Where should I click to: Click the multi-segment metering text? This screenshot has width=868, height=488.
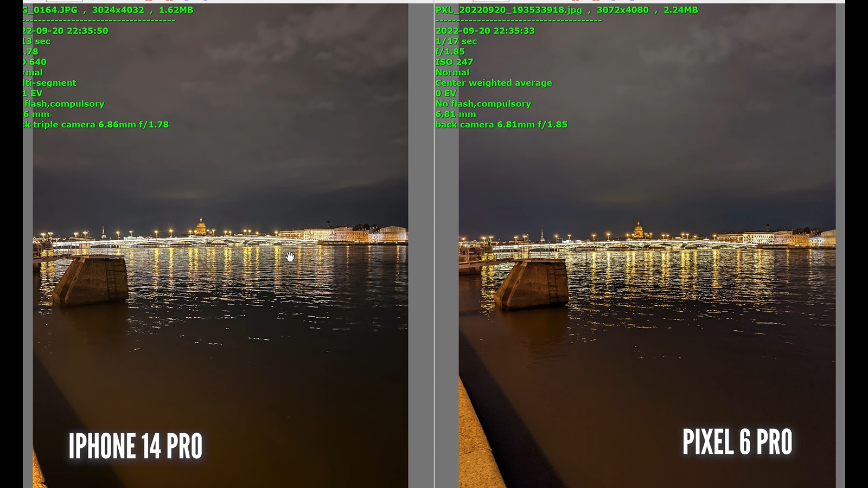[x=49, y=83]
